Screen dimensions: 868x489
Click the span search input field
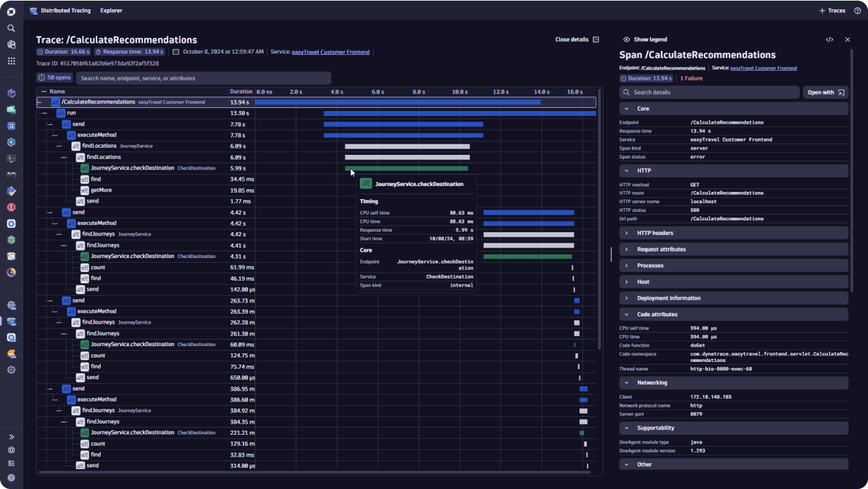(x=203, y=78)
